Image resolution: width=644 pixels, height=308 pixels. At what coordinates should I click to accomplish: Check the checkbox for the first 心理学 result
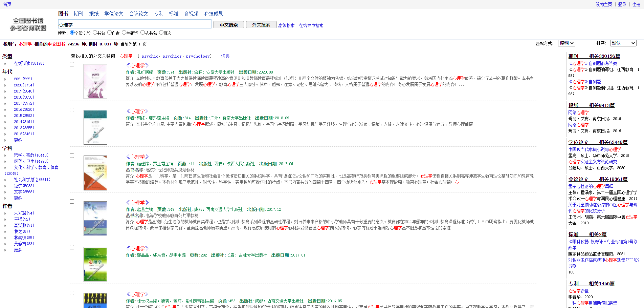tap(71, 64)
